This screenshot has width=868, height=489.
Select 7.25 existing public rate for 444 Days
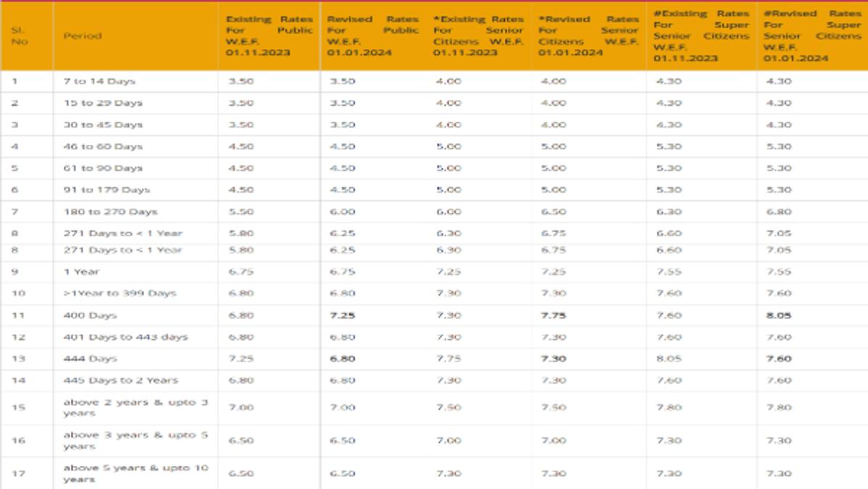coord(241,359)
